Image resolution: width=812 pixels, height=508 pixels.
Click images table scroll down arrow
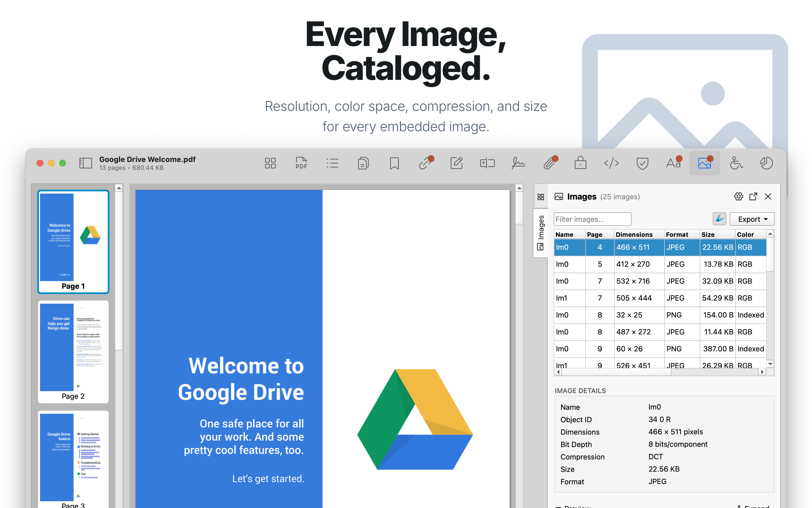770,364
